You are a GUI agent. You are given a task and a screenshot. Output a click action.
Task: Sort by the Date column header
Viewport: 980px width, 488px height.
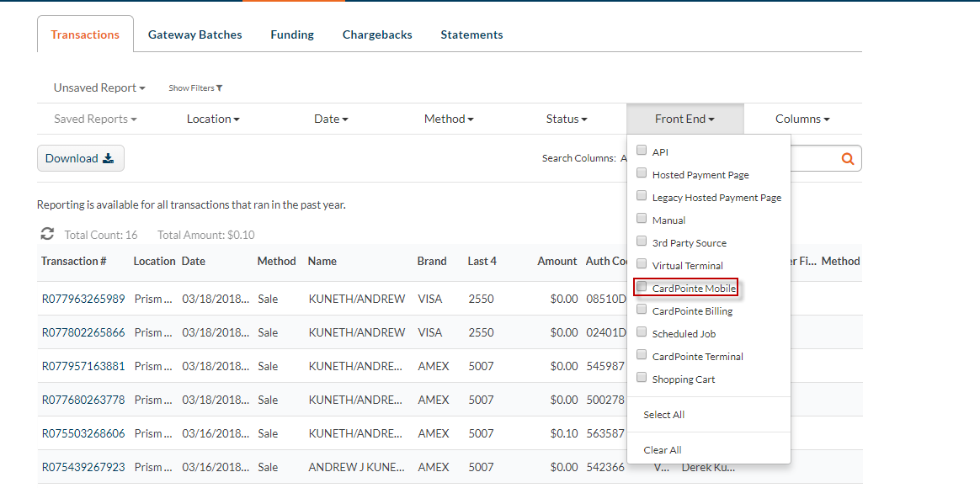pyautogui.click(x=193, y=261)
